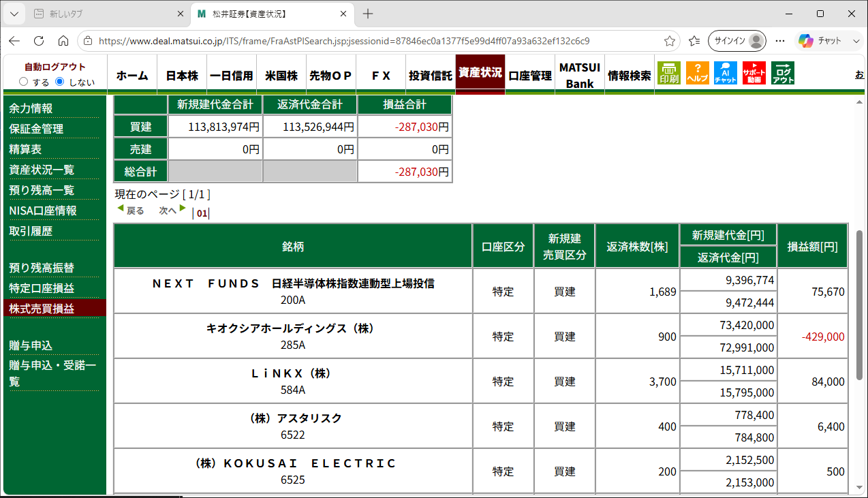Select auto-logout しない radio button

[60, 82]
